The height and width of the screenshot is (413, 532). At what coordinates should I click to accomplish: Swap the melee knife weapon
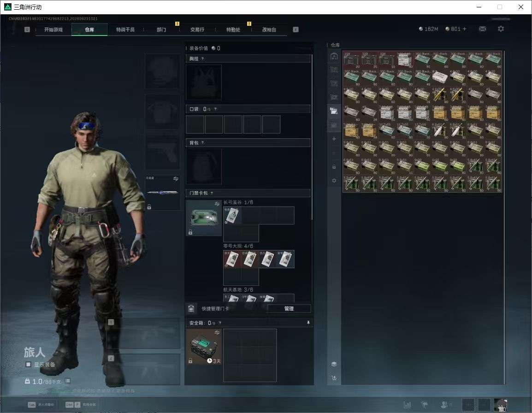pyautogui.click(x=176, y=179)
